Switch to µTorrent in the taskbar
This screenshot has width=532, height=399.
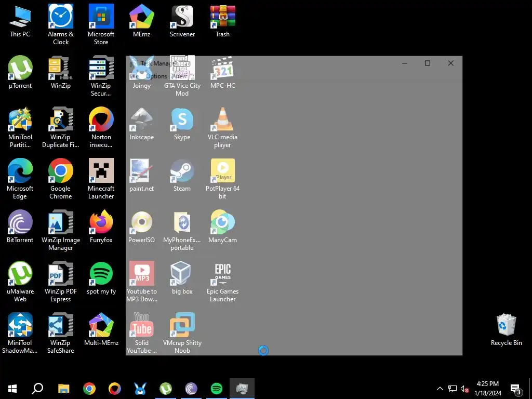(x=166, y=389)
